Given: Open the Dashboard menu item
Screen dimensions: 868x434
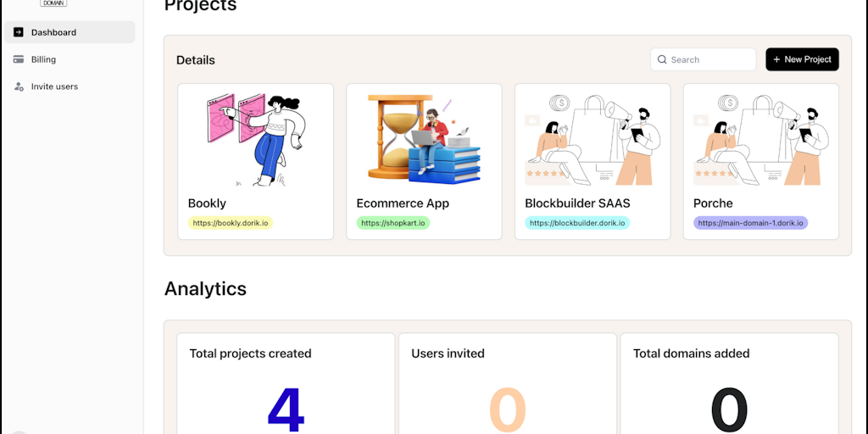Looking at the screenshot, I should point(53,32).
